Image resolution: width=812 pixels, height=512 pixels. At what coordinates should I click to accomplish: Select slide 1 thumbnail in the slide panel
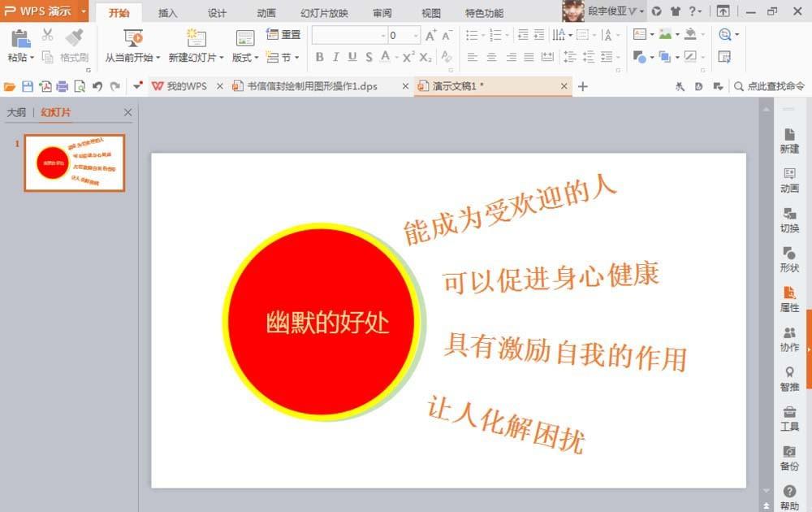point(74,162)
